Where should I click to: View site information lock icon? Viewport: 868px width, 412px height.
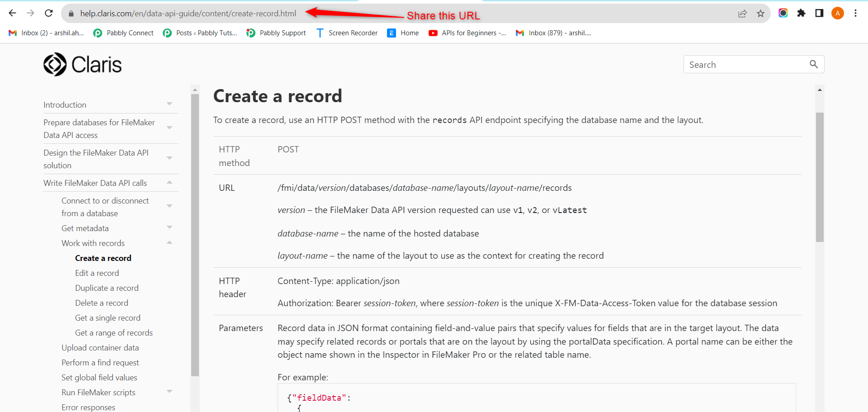71,14
